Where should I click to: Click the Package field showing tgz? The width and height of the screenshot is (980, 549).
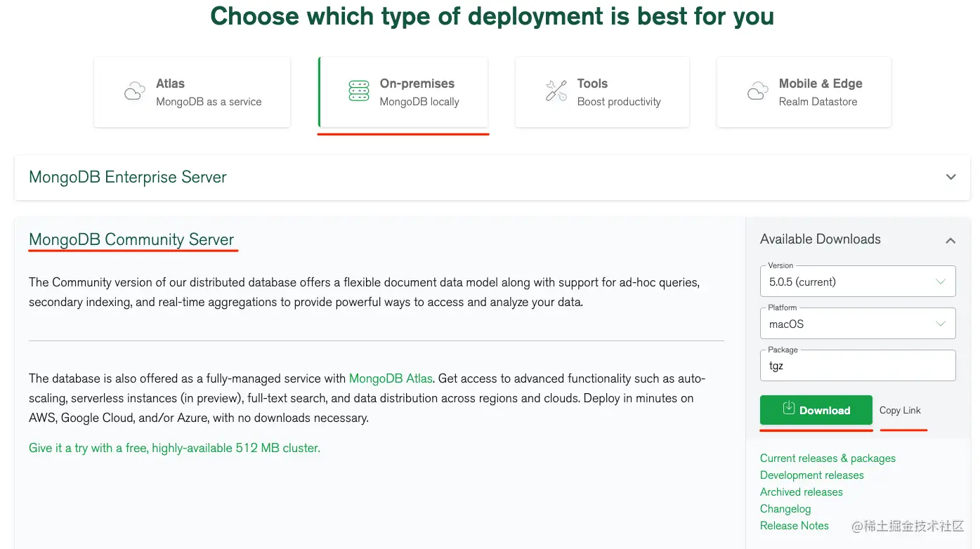point(857,366)
